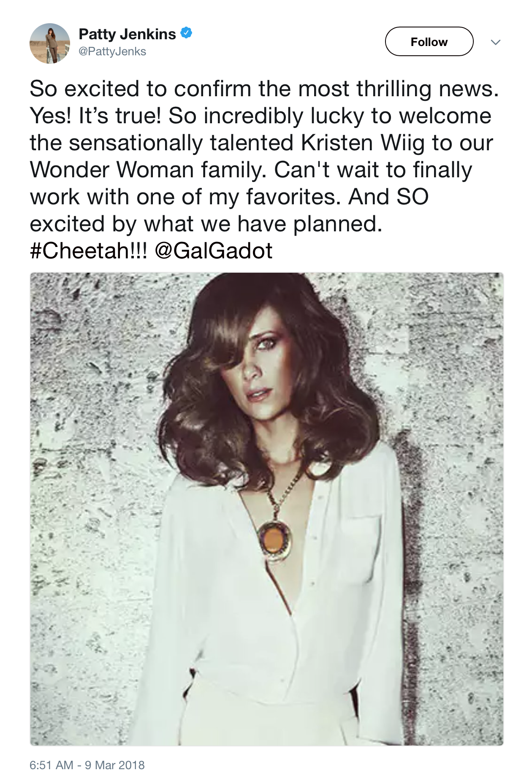Click the 9 Mar 2018 date
532x781 pixels.
115,765
